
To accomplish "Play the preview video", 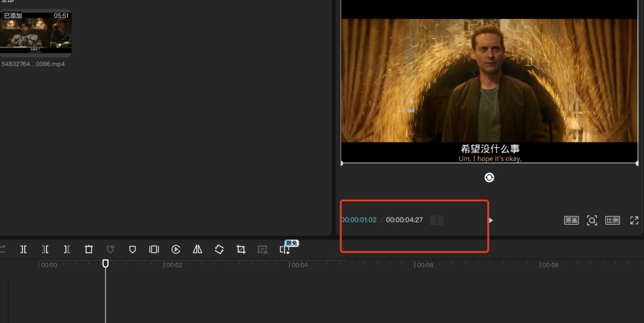I will (490, 220).
